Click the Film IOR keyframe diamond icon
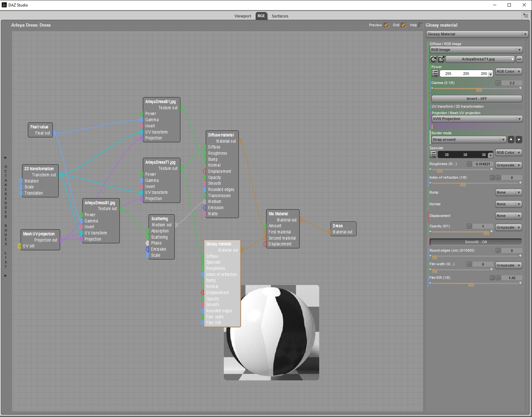 498,278
